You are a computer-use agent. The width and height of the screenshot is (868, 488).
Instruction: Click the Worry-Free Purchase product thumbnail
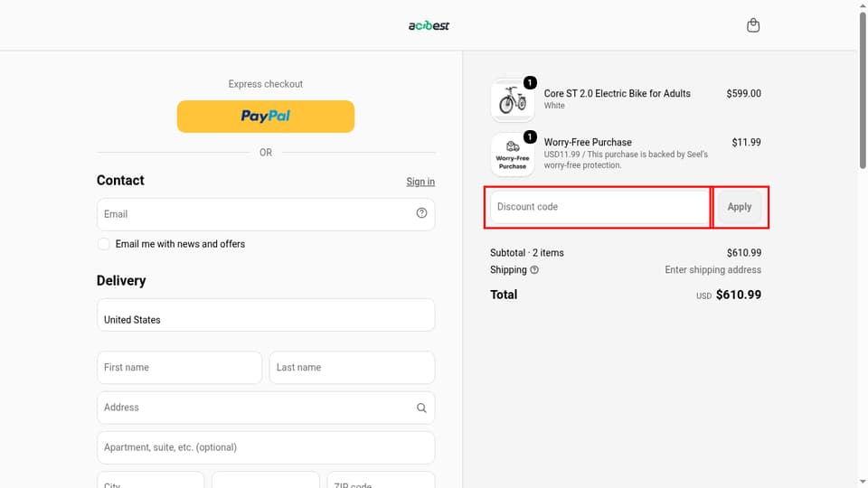[x=513, y=155]
